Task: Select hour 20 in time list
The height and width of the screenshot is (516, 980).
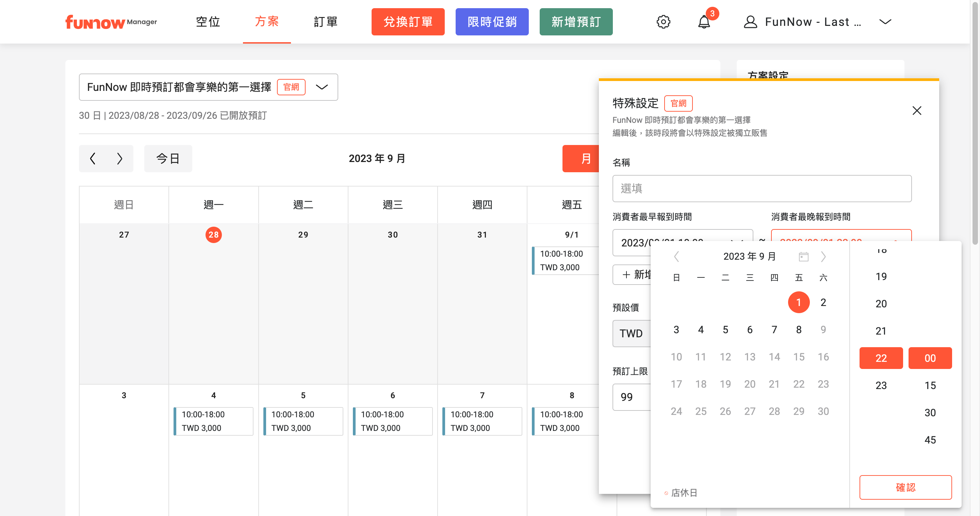Action: pos(881,304)
